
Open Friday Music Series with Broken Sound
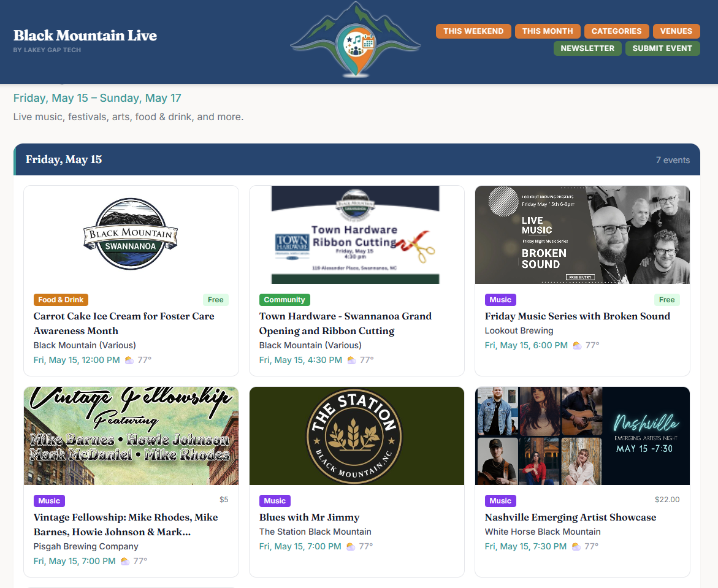(578, 316)
